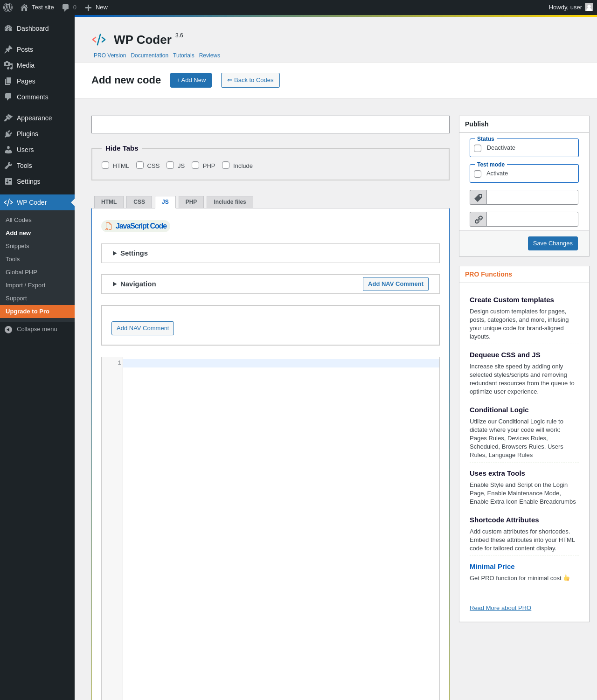Enable the Deactivate status checkbox
The height and width of the screenshot is (700, 597).
coord(478,148)
